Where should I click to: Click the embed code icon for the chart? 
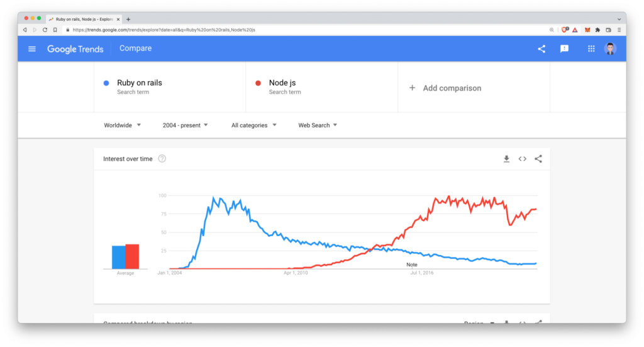click(522, 159)
